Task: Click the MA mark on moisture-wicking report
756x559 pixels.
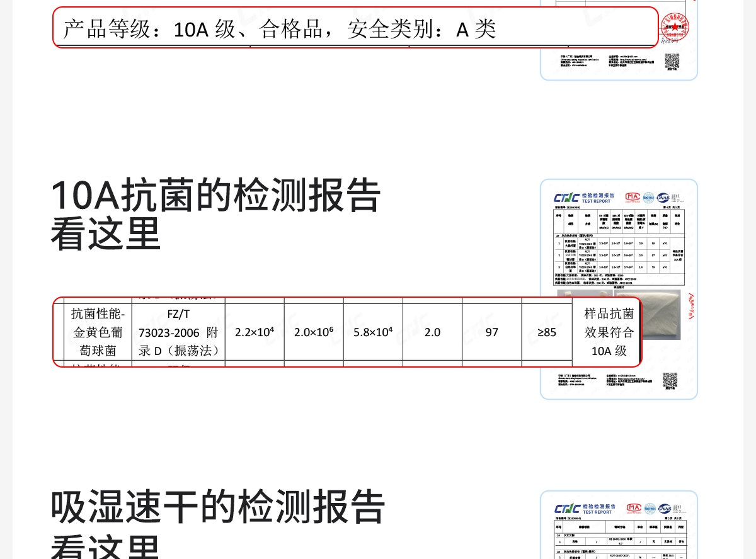Action: pos(633,508)
